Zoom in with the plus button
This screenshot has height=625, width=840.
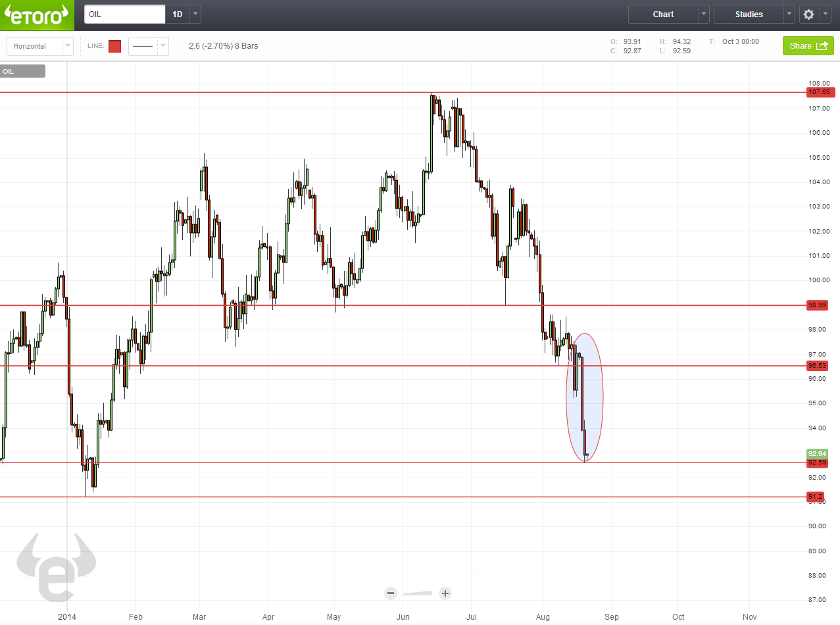[445, 593]
